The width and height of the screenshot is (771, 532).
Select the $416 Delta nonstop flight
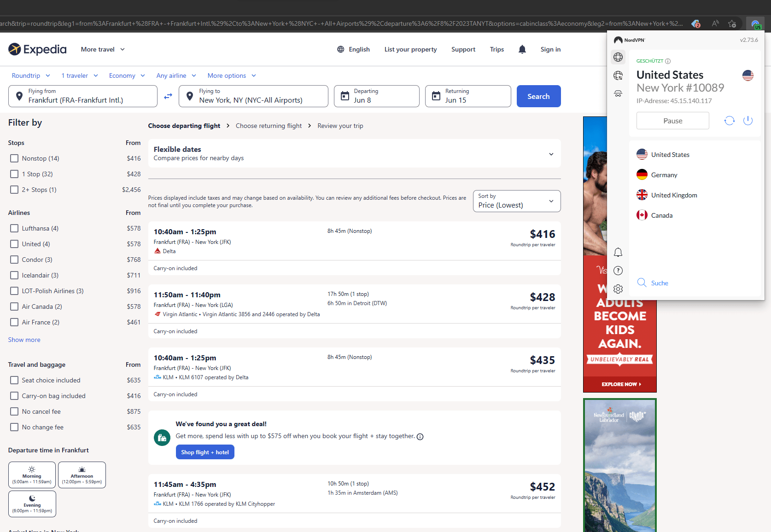(x=354, y=249)
